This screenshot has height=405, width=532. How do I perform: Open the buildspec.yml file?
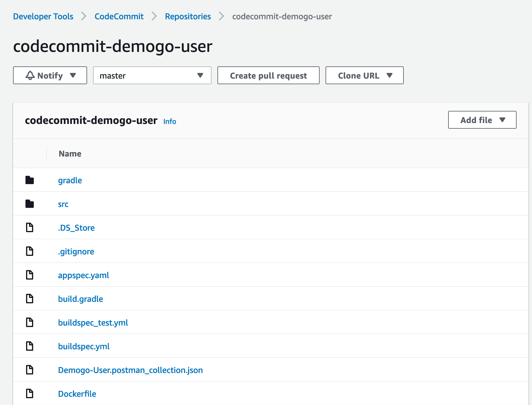(84, 346)
